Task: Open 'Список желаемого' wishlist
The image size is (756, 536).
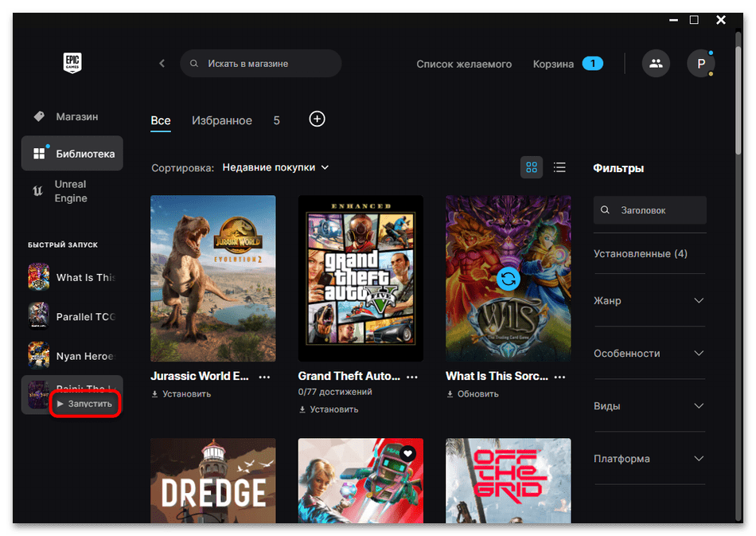Action: tap(464, 64)
